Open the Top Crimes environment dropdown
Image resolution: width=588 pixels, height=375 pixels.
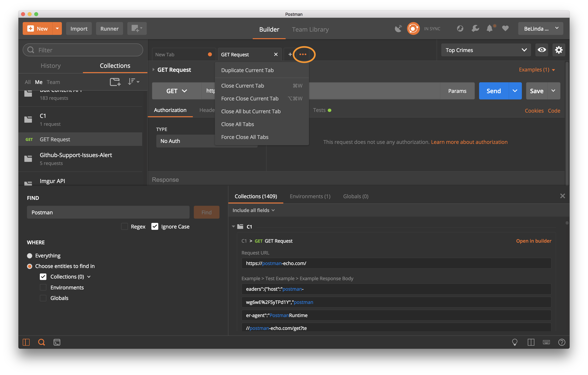click(x=486, y=50)
